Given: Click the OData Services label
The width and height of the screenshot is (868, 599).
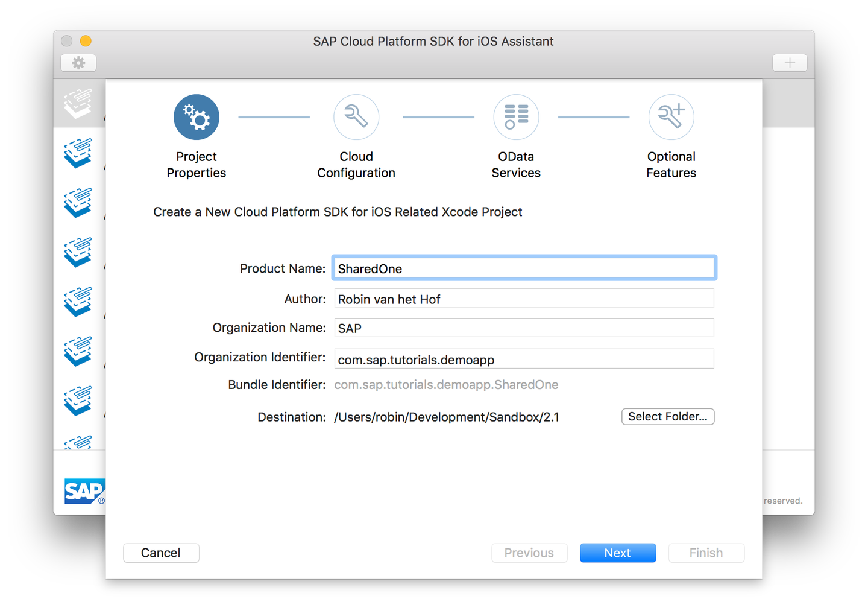Looking at the screenshot, I should 516,165.
